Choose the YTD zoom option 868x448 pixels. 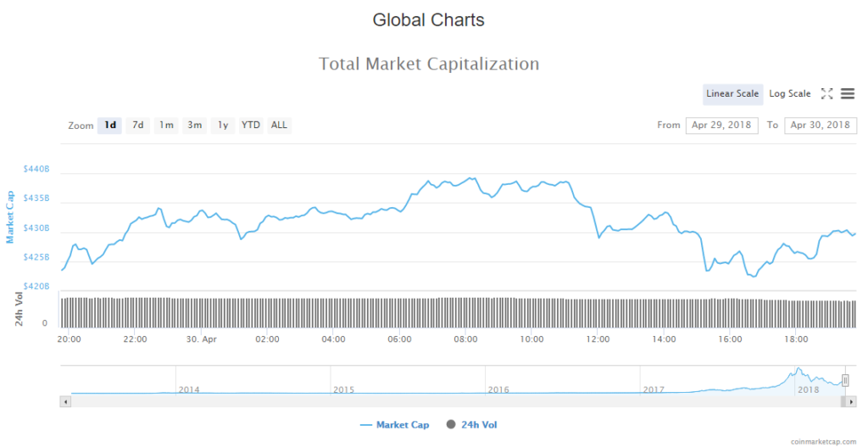[251, 126]
